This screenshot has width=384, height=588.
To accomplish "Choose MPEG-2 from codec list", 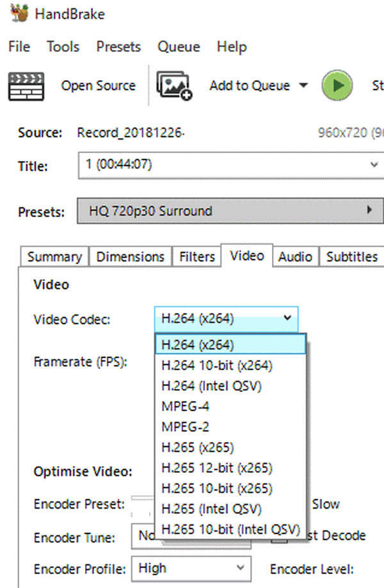I will pyautogui.click(x=230, y=427).
